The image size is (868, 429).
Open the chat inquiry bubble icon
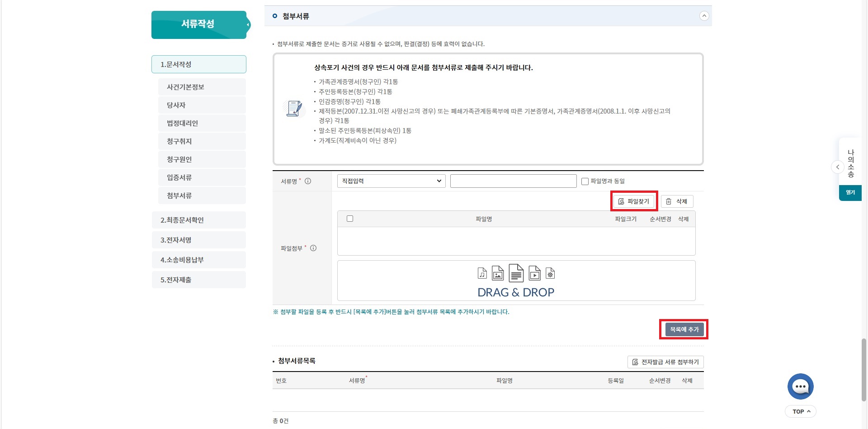click(800, 386)
